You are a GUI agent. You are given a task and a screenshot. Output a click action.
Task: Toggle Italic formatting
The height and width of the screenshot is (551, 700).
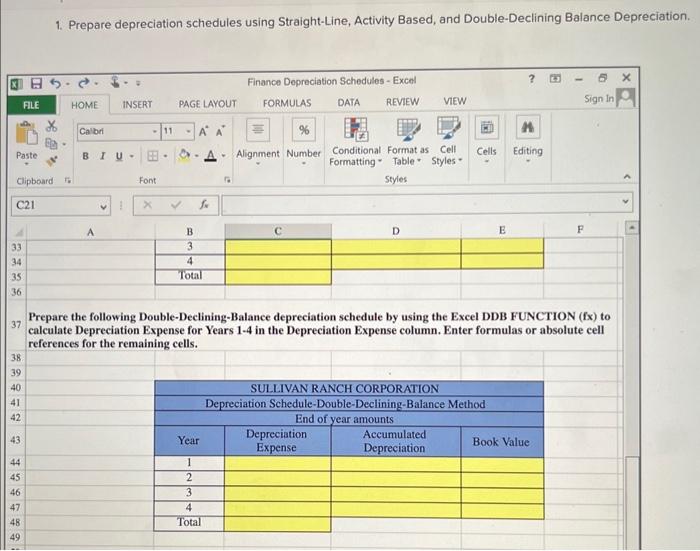pyautogui.click(x=103, y=156)
